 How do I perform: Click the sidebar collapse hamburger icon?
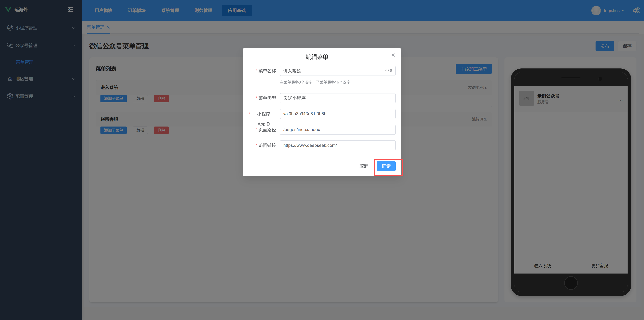71,10
